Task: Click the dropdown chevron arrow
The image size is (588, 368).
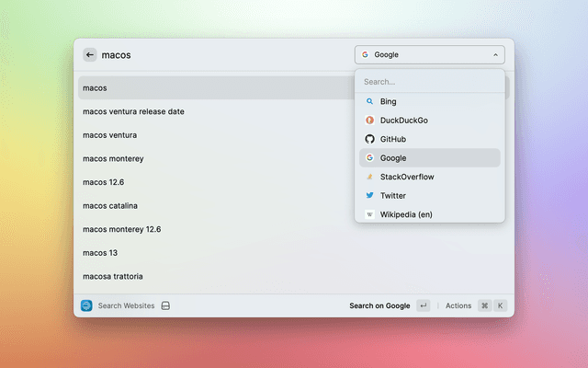Action: point(495,55)
